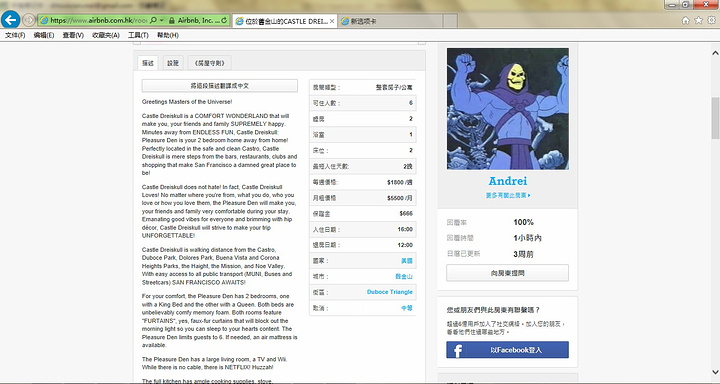Click the 3周前 calendar updated value
Image resolution: width=720 pixels, height=384 pixels.
click(x=523, y=254)
